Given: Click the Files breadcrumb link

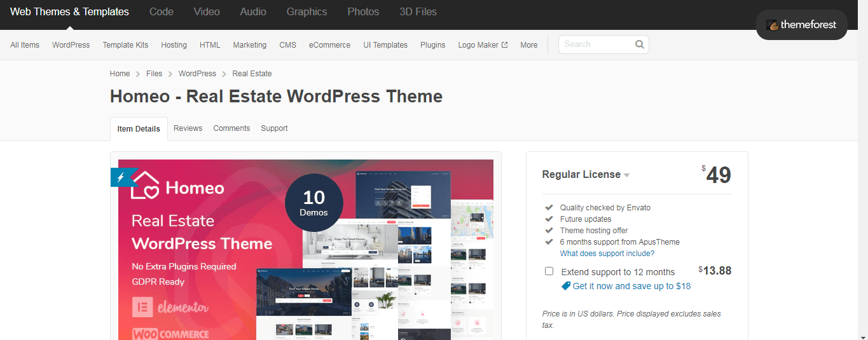Looking at the screenshot, I should (154, 74).
